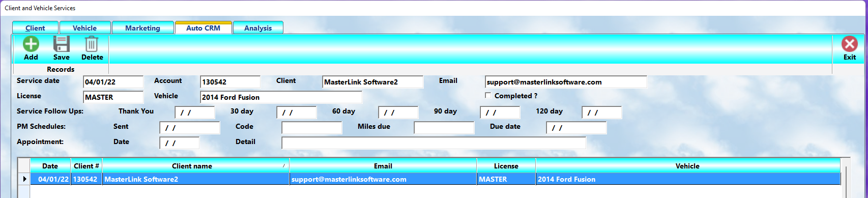The width and height of the screenshot is (868, 198).
Task: Click the License input field
Action: click(x=113, y=97)
